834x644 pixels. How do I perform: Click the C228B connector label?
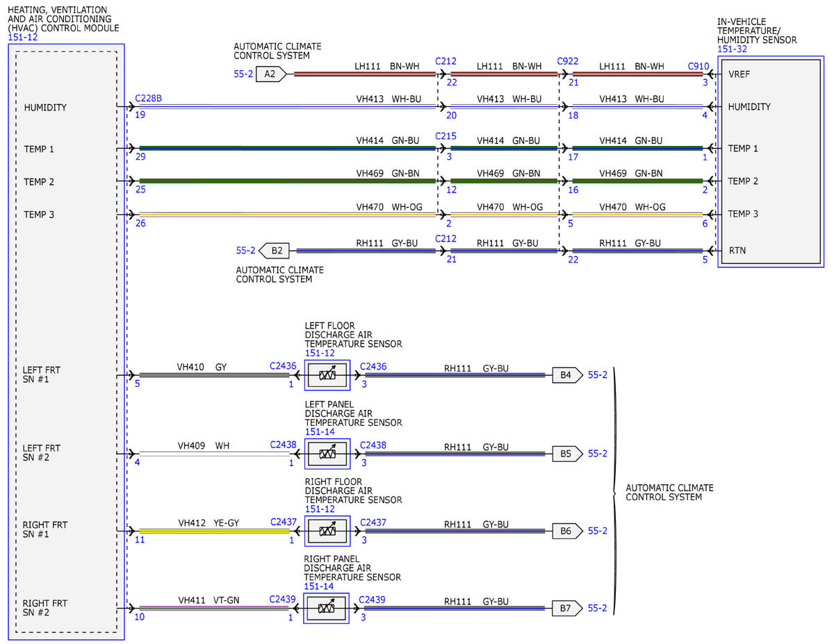tap(148, 99)
